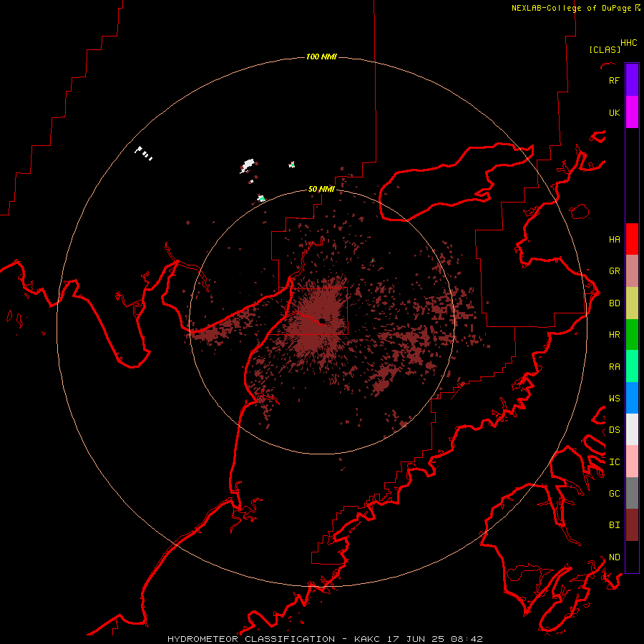The width and height of the screenshot is (644, 644).
Task: Click the GR legend label
Action: point(614,270)
